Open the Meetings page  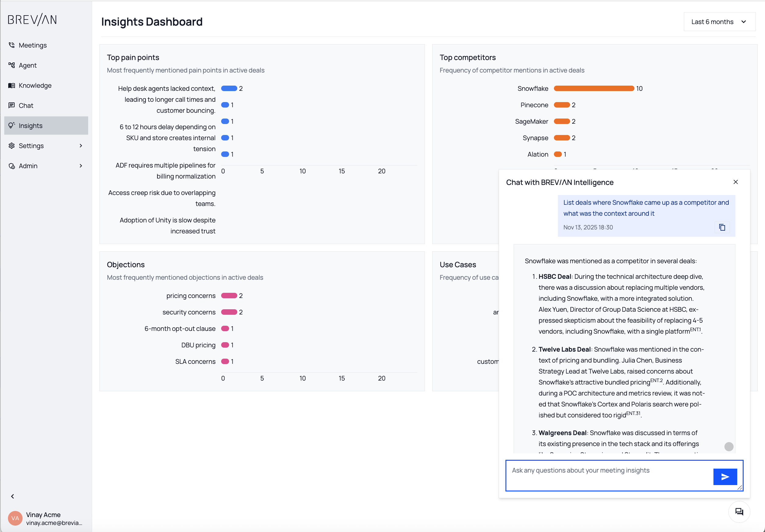point(33,45)
